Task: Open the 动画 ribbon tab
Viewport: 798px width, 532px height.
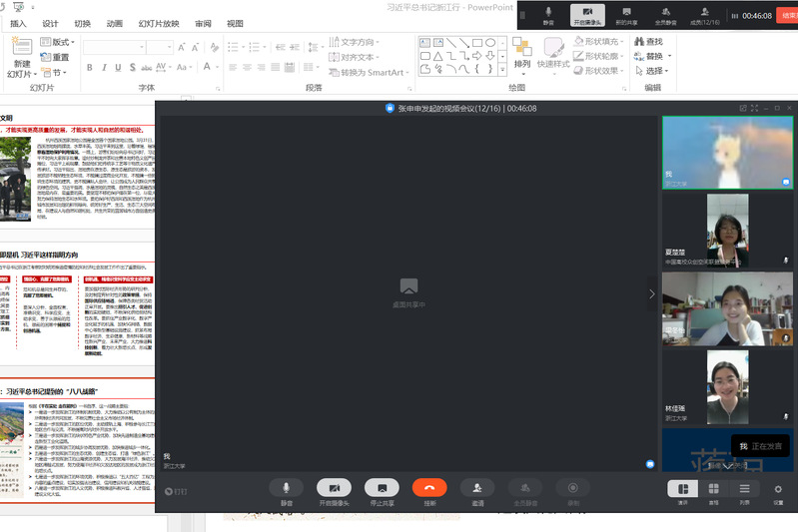Action: tap(115, 23)
